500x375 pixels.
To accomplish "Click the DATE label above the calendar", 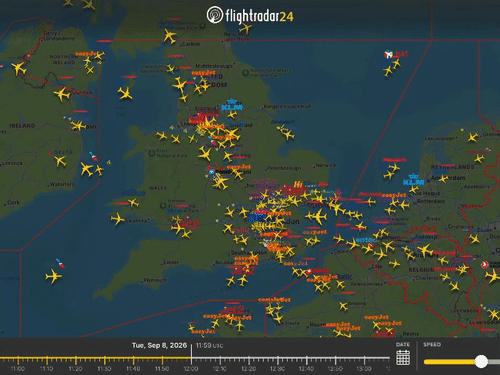I will tap(403, 345).
